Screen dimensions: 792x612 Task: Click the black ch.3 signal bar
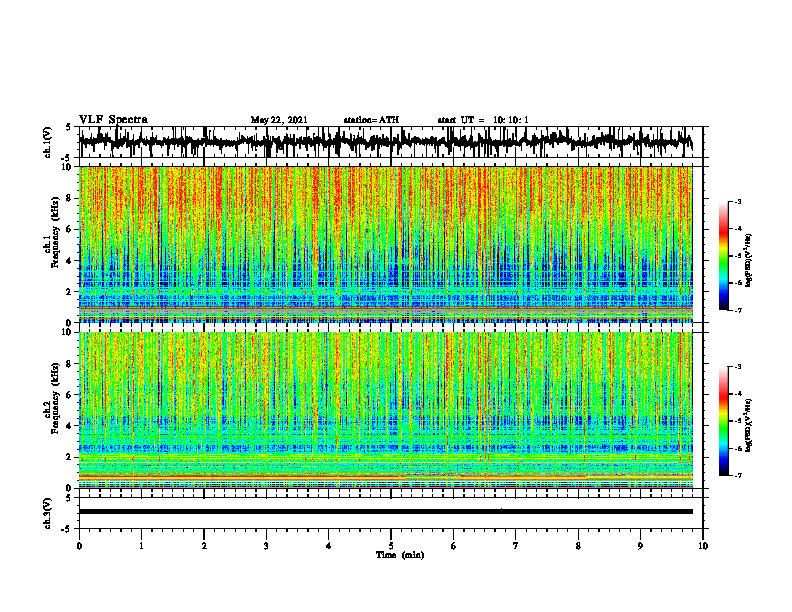385,512
